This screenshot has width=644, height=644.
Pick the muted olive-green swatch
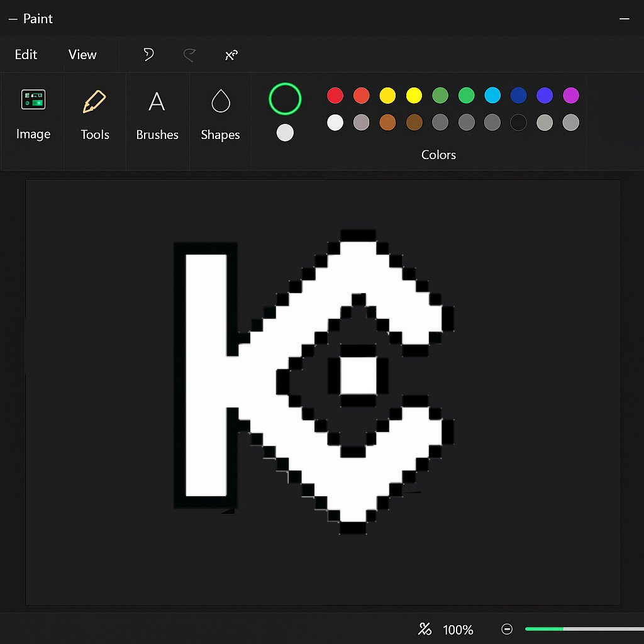point(440,96)
